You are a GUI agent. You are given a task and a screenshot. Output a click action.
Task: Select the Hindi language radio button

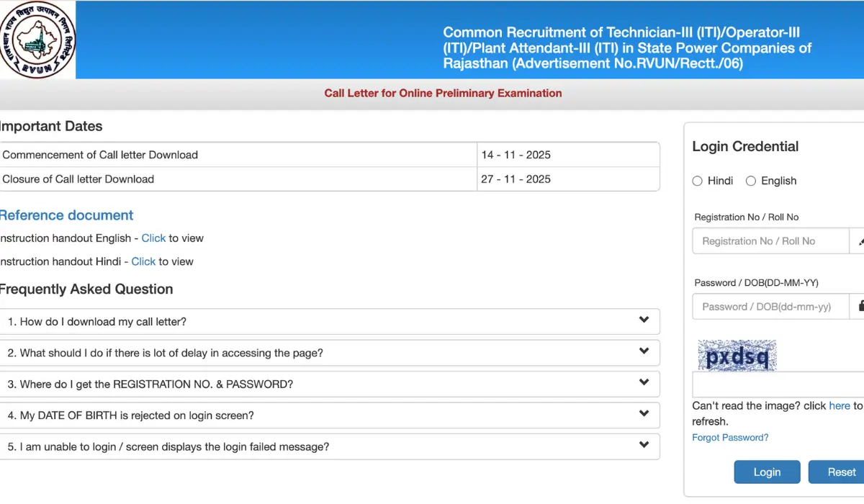tap(697, 181)
